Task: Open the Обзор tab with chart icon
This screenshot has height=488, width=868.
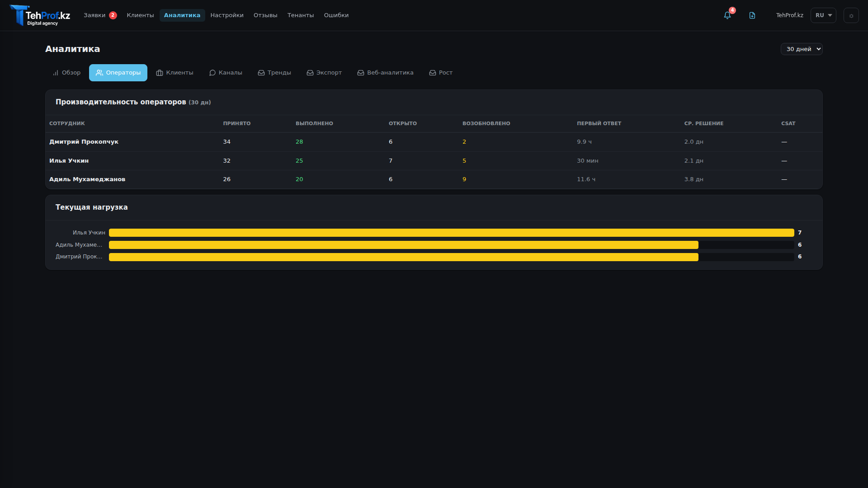Action: (x=66, y=73)
